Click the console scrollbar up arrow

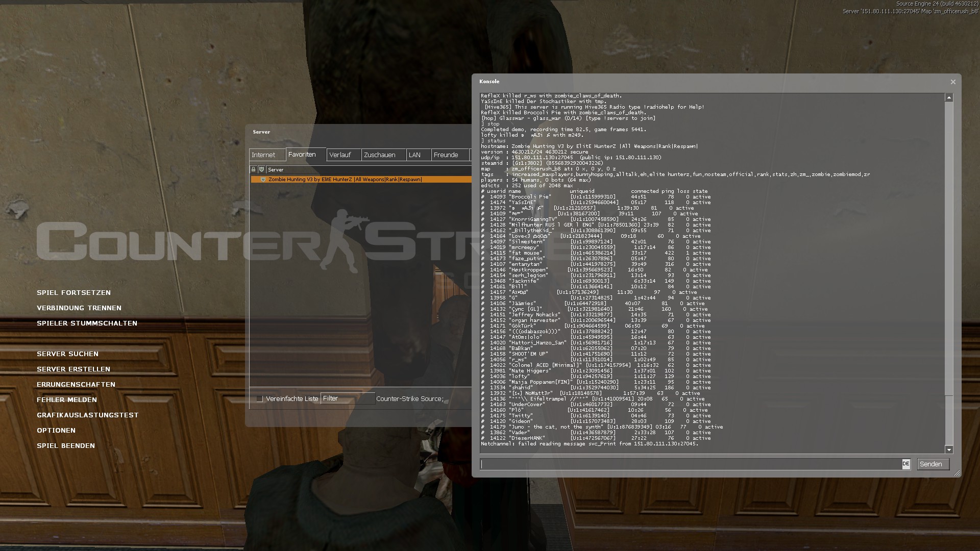pyautogui.click(x=949, y=97)
